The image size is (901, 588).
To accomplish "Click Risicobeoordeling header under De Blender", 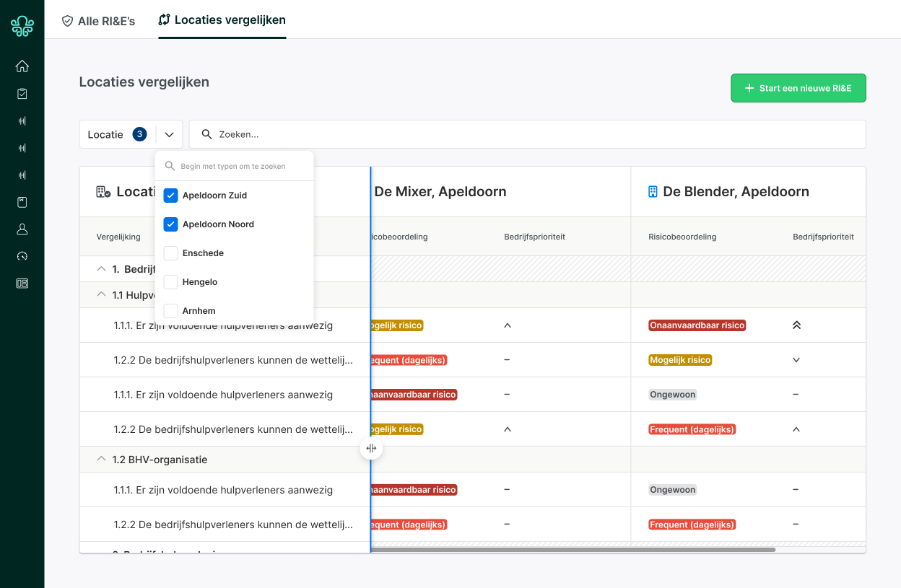I will point(682,237).
